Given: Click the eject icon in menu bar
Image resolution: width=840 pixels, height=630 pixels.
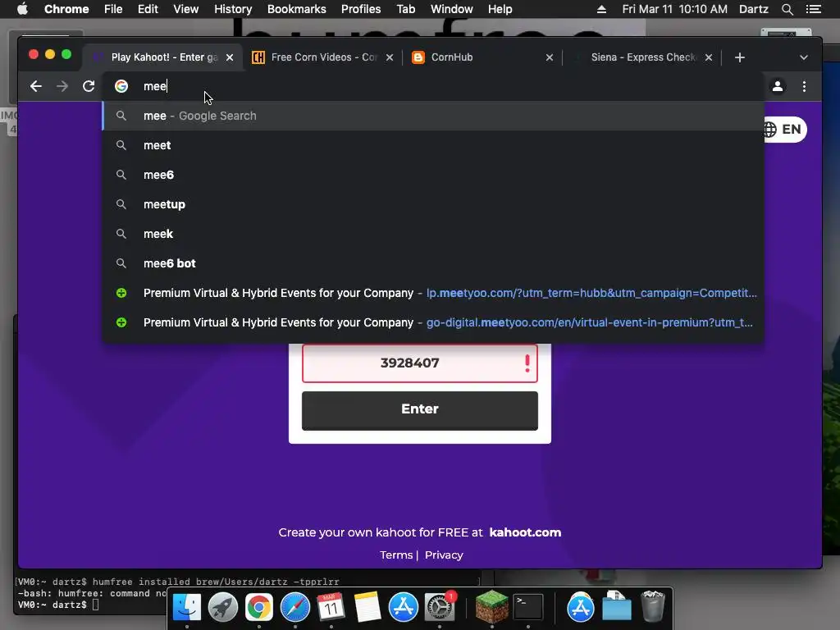Looking at the screenshot, I should (x=601, y=9).
